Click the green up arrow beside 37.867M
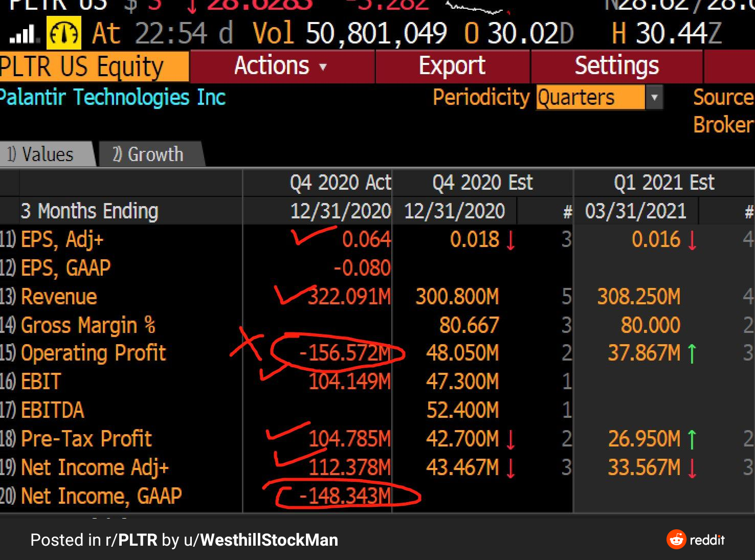755x560 pixels. [692, 353]
